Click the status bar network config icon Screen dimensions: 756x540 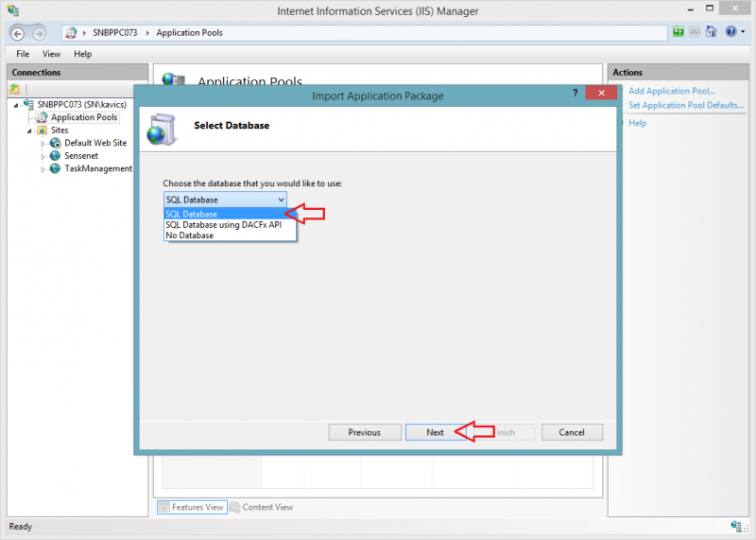(x=736, y=527)
